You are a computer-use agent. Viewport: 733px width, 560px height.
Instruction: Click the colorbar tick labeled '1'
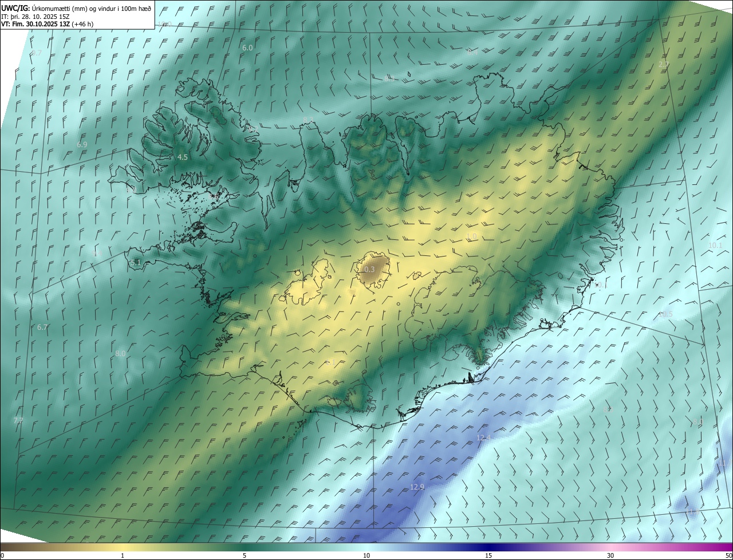tap(123, 555)
